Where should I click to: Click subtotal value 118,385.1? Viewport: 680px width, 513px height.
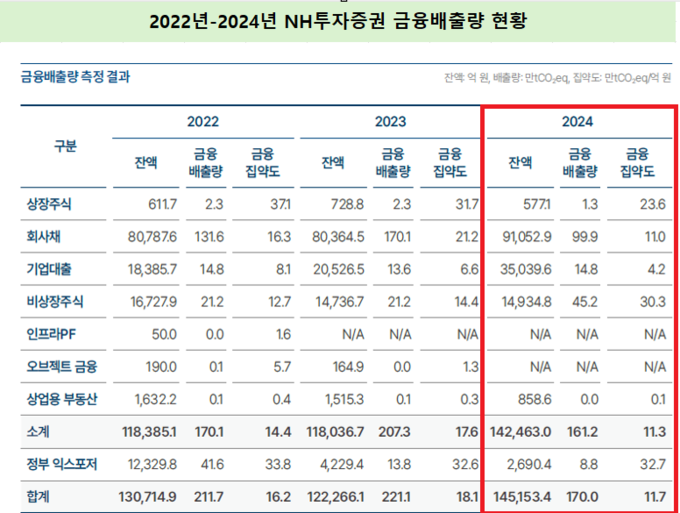(149, 432)
